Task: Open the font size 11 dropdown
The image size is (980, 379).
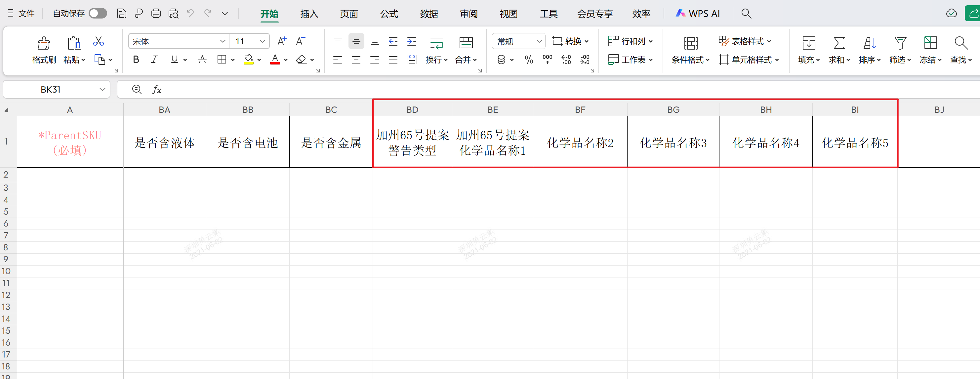Action: click(x=262, y=41)
